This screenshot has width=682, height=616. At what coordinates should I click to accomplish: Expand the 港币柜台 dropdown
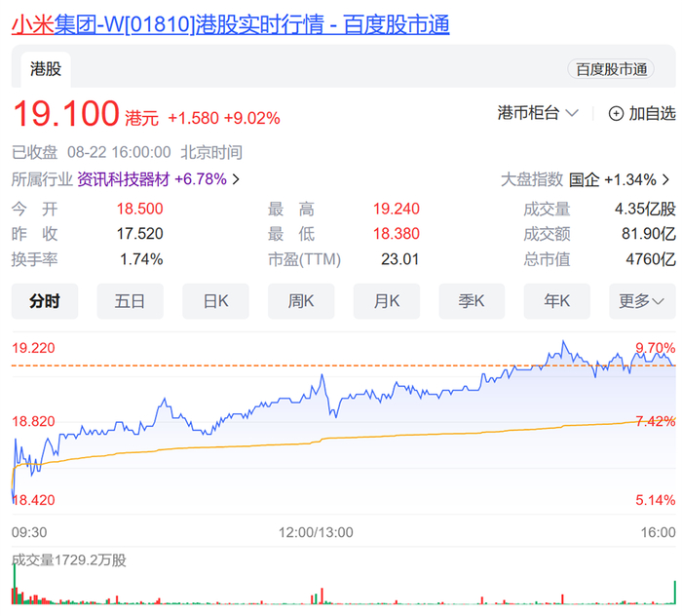[538, 113]
